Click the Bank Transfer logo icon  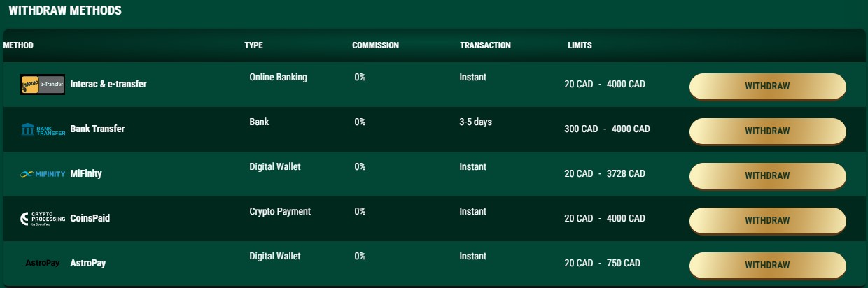[43, 129]
